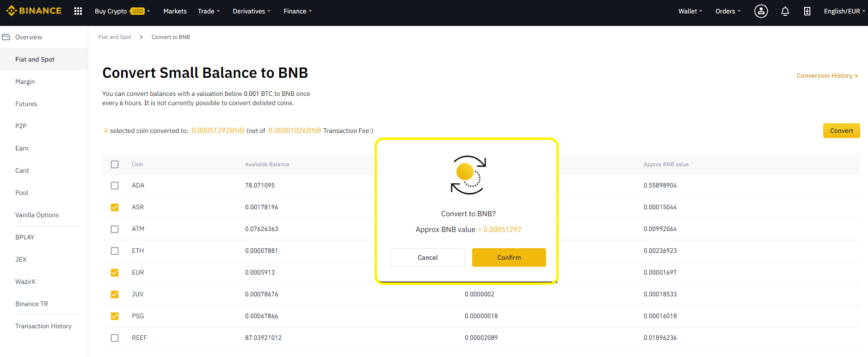
Task: Click the Coin column header
Action: tap(137, 164)
